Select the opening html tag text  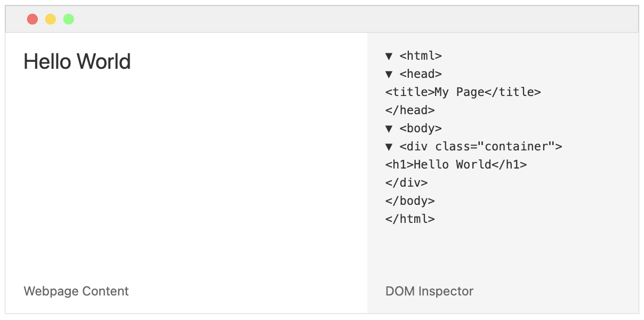coord(421,56)
